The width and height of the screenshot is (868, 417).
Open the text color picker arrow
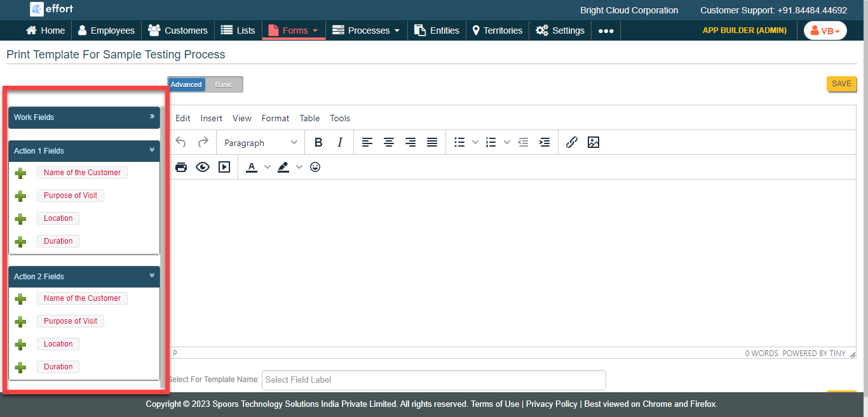point(268,167)
